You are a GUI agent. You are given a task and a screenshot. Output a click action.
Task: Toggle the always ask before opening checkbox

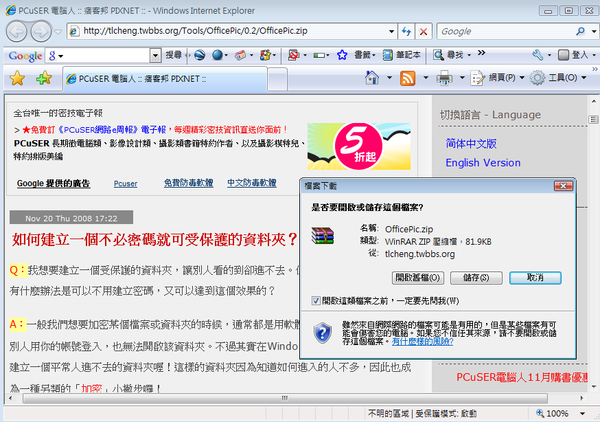pyautogui.click(x=316, y=301)
